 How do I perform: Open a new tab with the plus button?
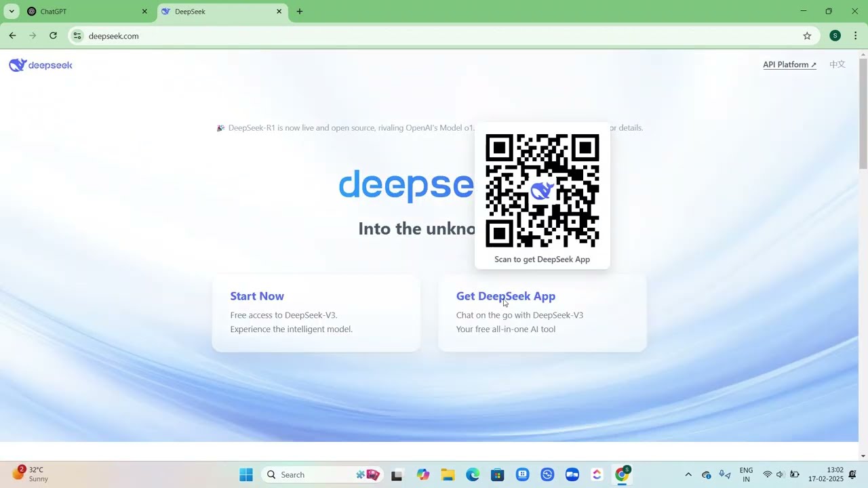(300, 12)
